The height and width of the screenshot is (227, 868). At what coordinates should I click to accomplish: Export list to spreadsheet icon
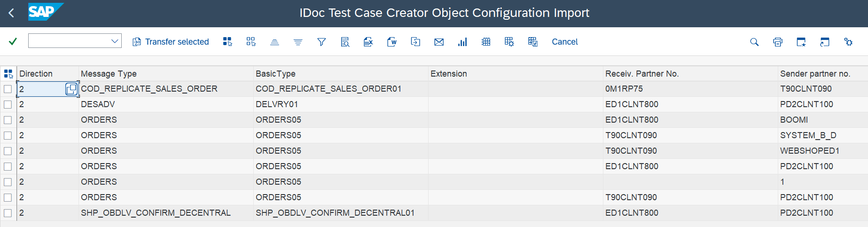point(368,42)
